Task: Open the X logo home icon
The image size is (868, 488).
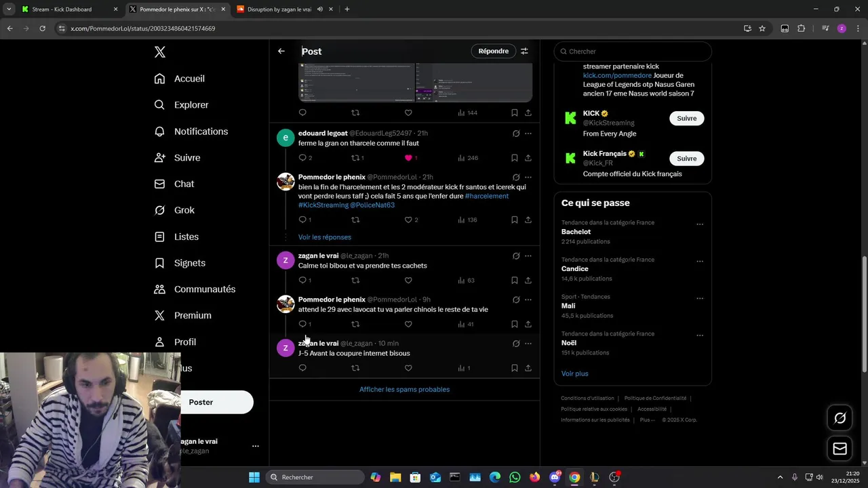Action: point(159,52)
